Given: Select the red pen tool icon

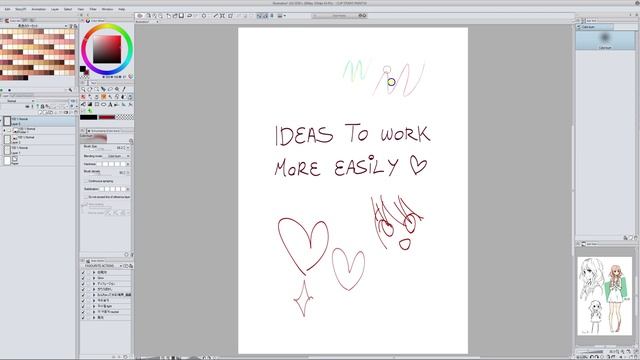Looking at the screenshot, I should point(83,97).
